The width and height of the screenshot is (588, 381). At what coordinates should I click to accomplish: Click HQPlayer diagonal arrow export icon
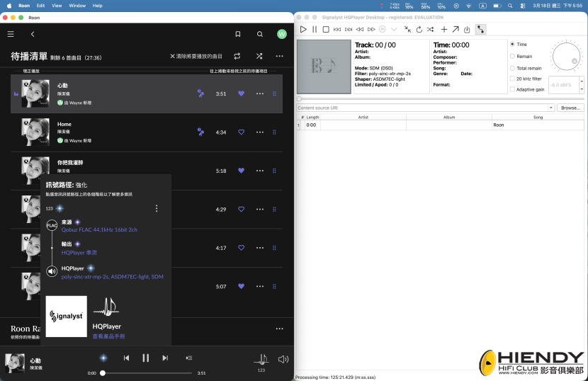456,29
